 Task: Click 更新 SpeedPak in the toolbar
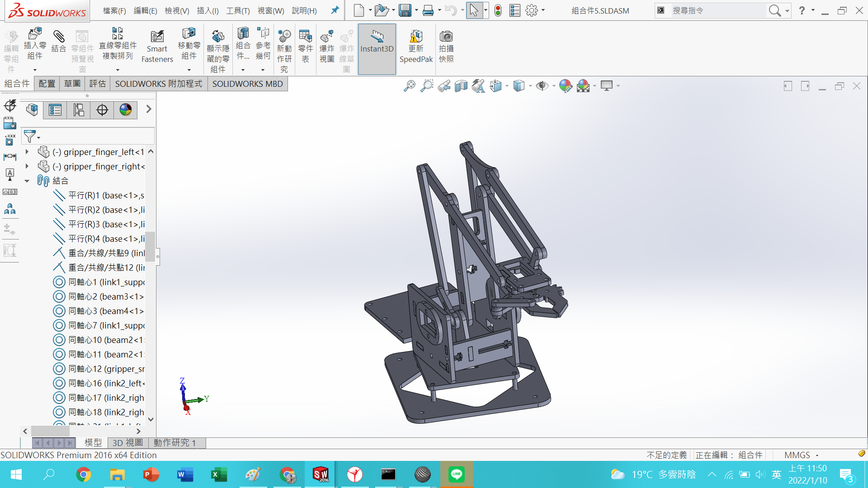(415, 45)
